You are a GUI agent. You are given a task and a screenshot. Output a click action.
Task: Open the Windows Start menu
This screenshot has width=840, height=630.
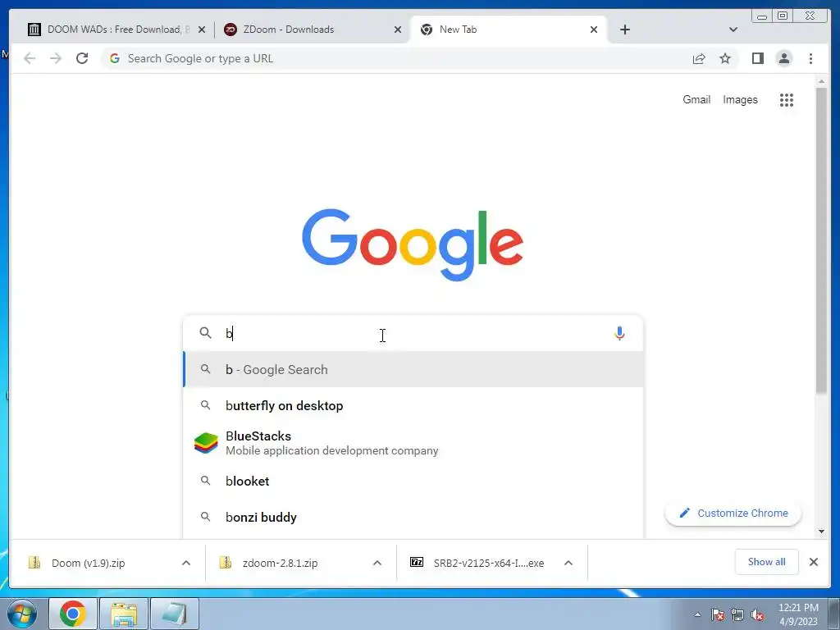tap(22, 614)
